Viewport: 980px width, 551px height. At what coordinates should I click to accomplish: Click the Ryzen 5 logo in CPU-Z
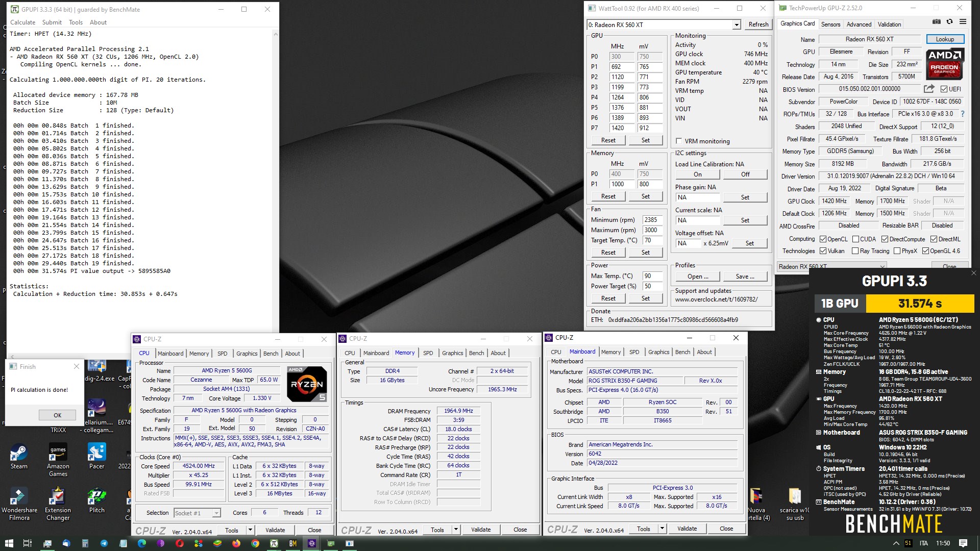pos(307,384)
